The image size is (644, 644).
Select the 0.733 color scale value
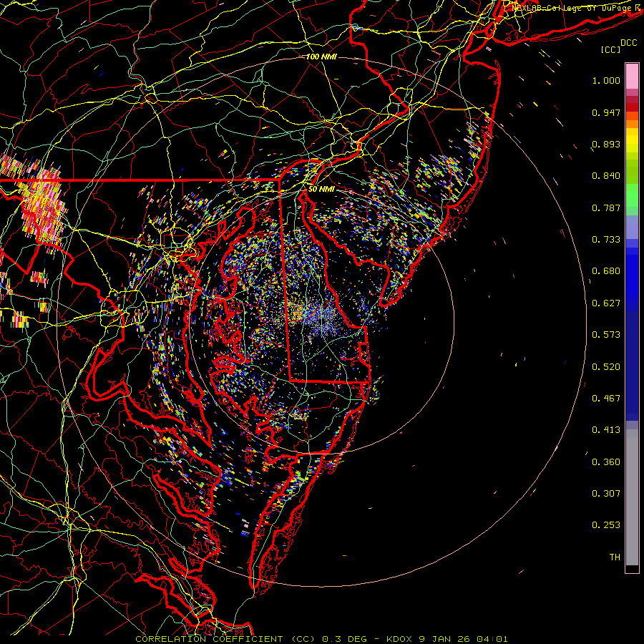(606, 240)
